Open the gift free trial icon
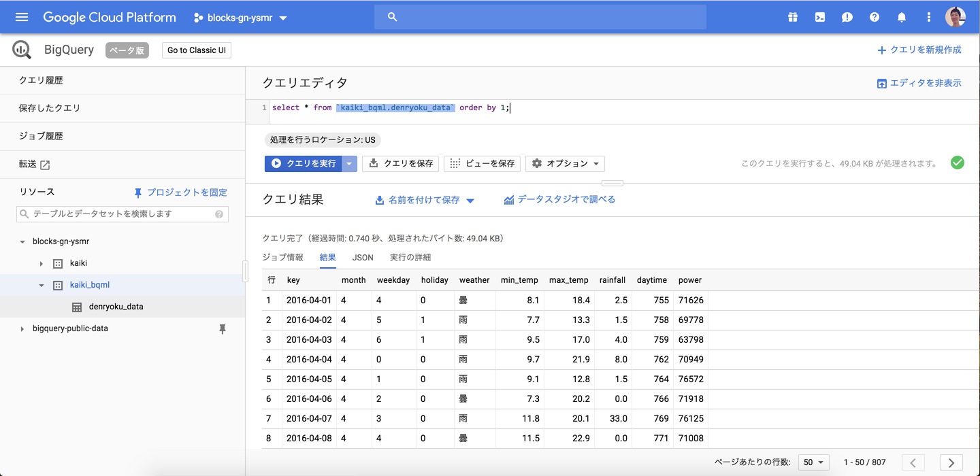This screenshot has width=980, height=476. click(x=793, y=17)
